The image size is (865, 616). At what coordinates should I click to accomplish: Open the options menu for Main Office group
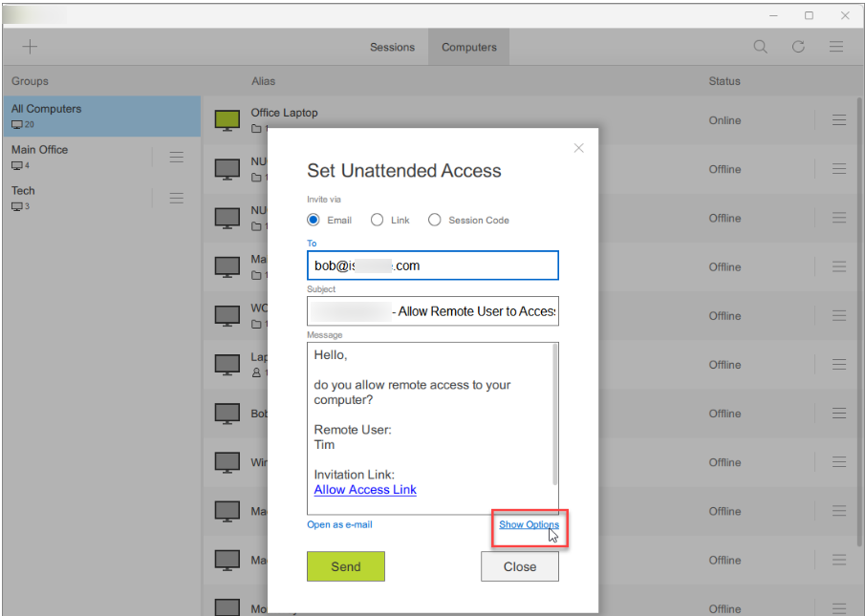pos(176,157)
